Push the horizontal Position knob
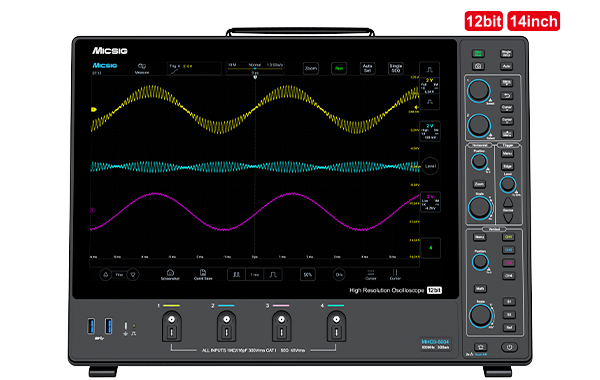This screenshot has width=600, height=380. (479, 161)
